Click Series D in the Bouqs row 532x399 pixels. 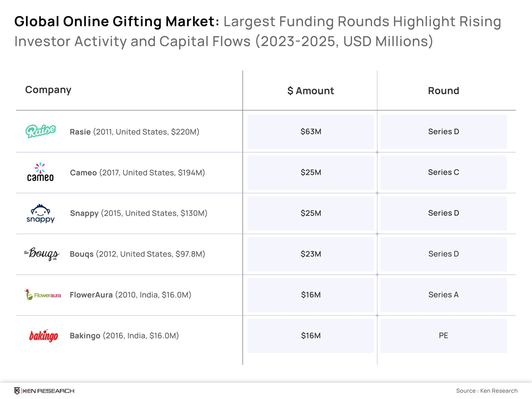coord(444,254)
